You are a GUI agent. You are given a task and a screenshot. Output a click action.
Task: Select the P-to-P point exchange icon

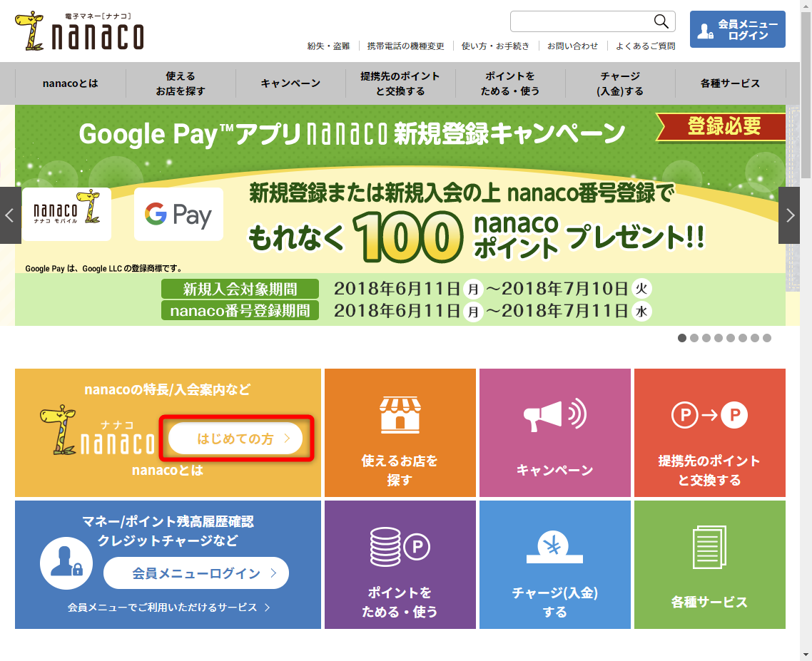tap(709, 415)
